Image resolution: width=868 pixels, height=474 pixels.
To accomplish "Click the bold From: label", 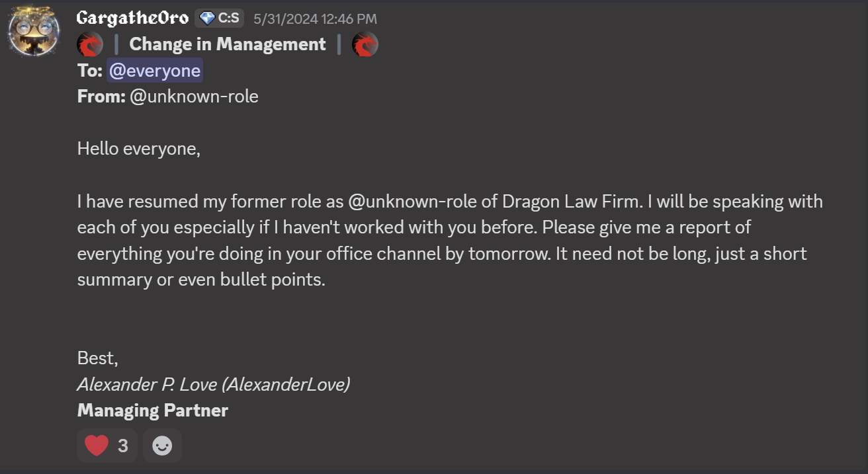I will pyautogui.click(x=101, y=97).
